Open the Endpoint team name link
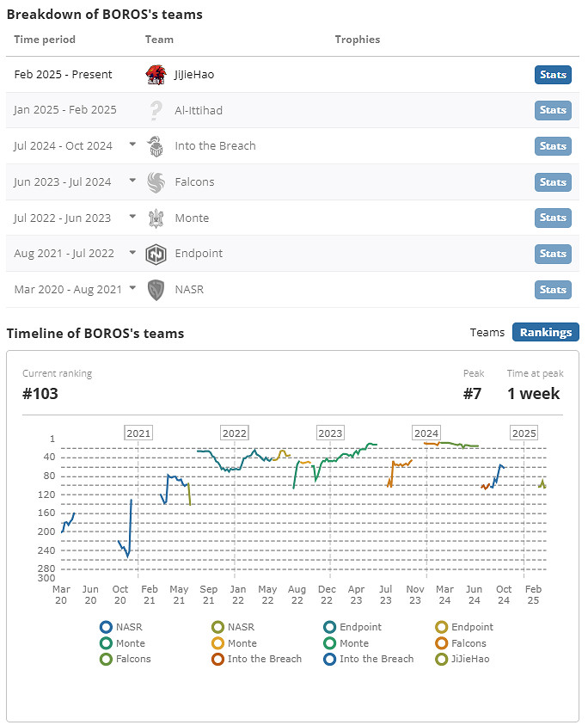Viewport: 588px width, 725px height. click(x=198, y=254)
